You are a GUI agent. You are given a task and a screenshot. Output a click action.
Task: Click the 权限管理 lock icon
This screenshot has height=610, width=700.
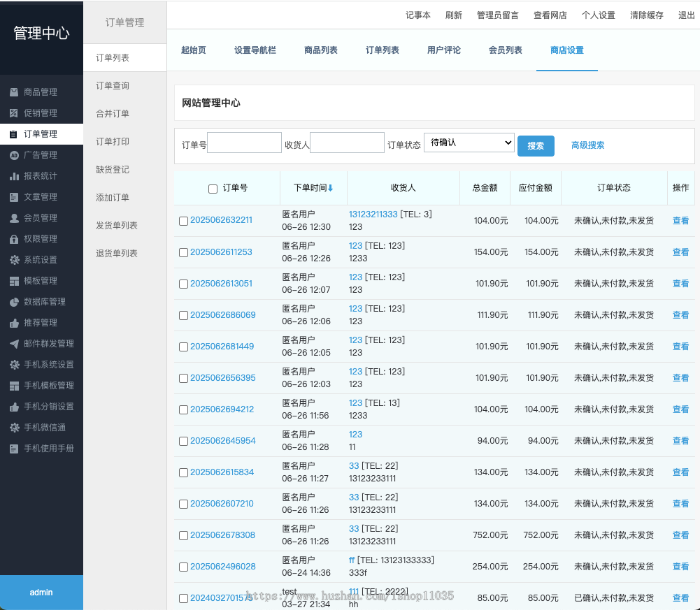pos(14,239)
